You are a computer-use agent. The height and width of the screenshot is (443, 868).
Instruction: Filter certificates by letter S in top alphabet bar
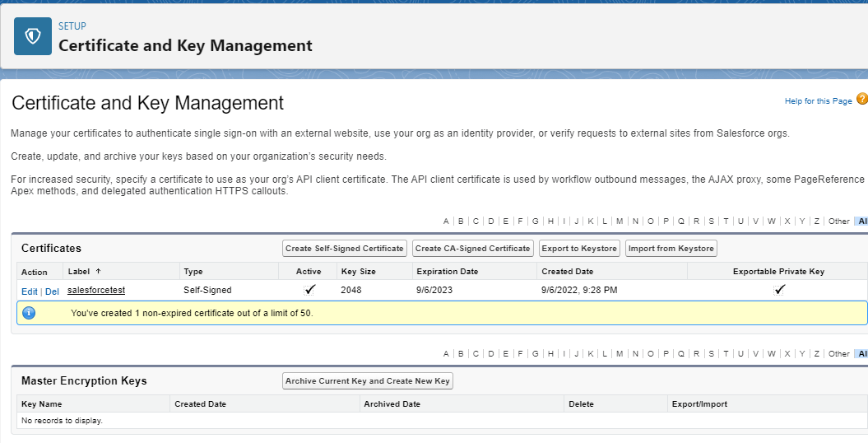[711, 221]
